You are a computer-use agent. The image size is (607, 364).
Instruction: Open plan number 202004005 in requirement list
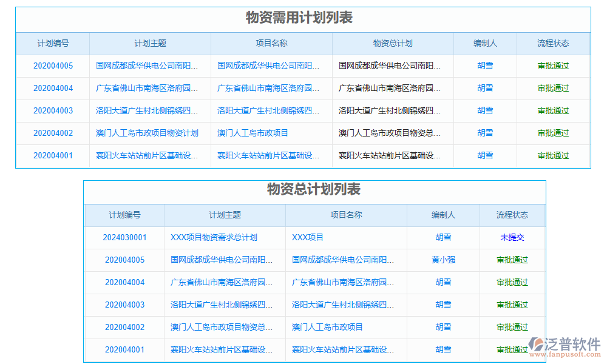click(x=53, y=66)
